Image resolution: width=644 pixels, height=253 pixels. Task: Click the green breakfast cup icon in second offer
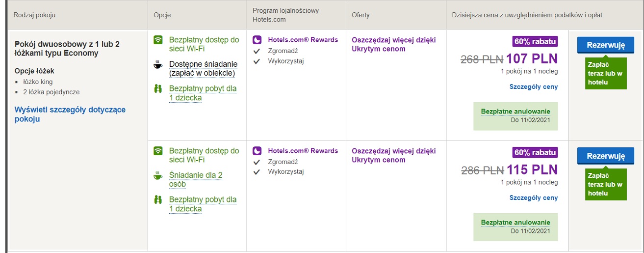click(158, 175)
